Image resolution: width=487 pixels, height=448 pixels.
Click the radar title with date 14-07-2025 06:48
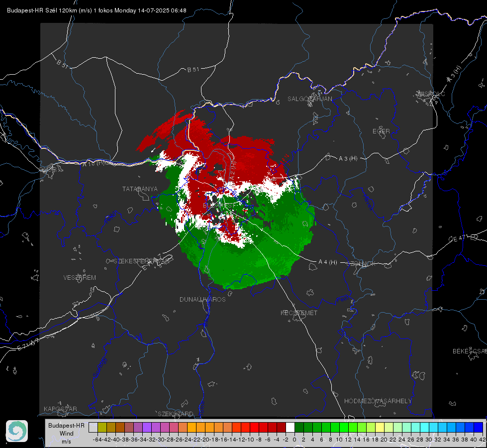[x=97, y=10]
